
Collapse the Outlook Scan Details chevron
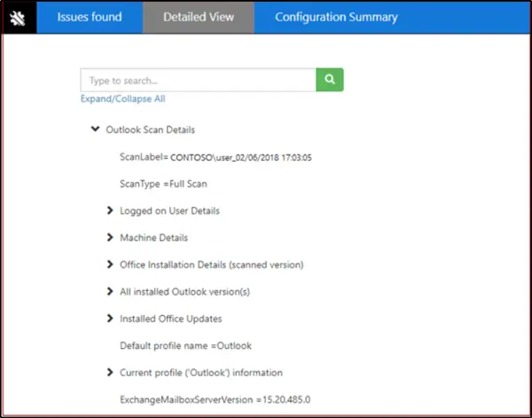coord(96,129)
